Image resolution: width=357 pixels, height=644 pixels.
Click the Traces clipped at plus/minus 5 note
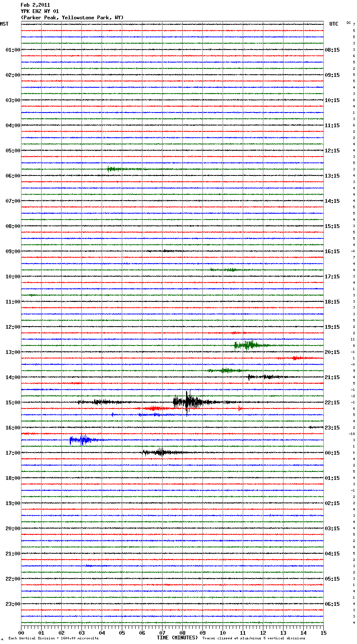[254, 639]
